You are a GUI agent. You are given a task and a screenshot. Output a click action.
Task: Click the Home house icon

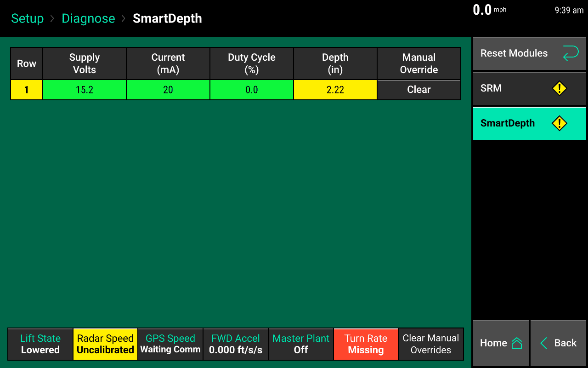(x=517, y=343)
